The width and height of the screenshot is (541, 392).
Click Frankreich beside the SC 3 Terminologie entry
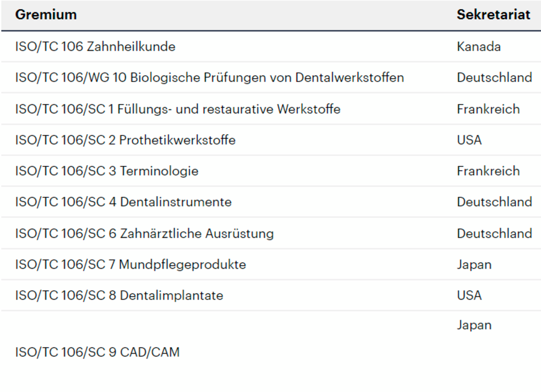coord(488,171)
